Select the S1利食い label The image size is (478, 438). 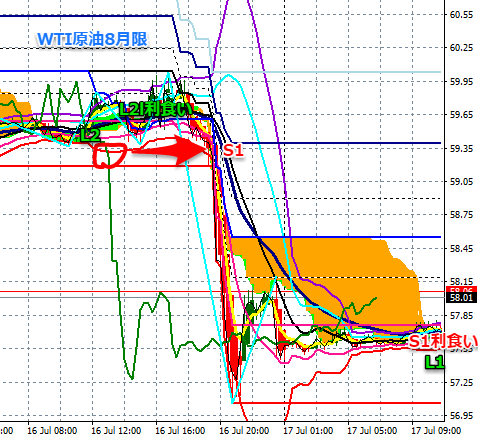click(x=443, y=341)
